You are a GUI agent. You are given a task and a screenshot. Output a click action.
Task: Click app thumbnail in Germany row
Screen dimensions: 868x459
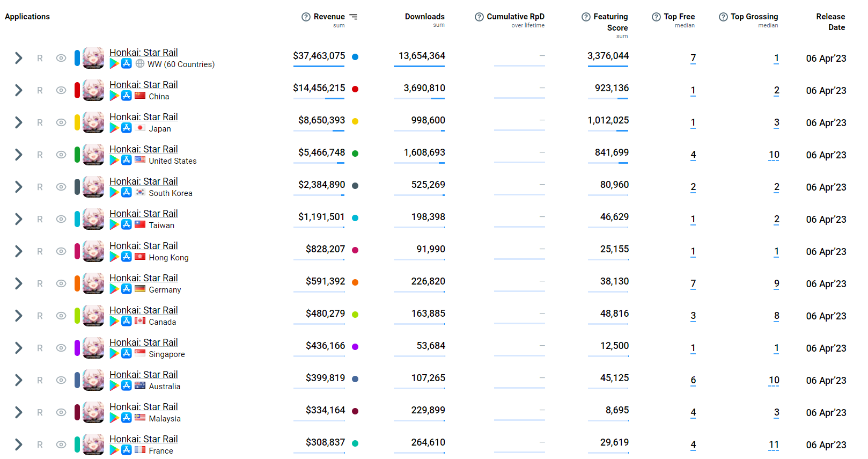(93, 283)
